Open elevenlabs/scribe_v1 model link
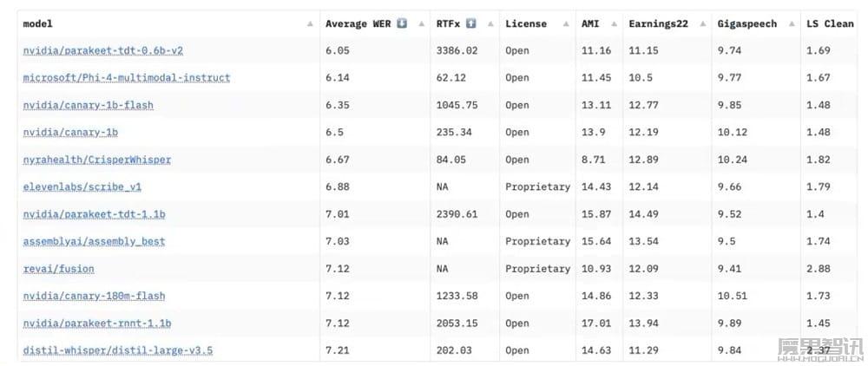The height and width of the screenshot is (366, 868). click(x=82, y=186)
